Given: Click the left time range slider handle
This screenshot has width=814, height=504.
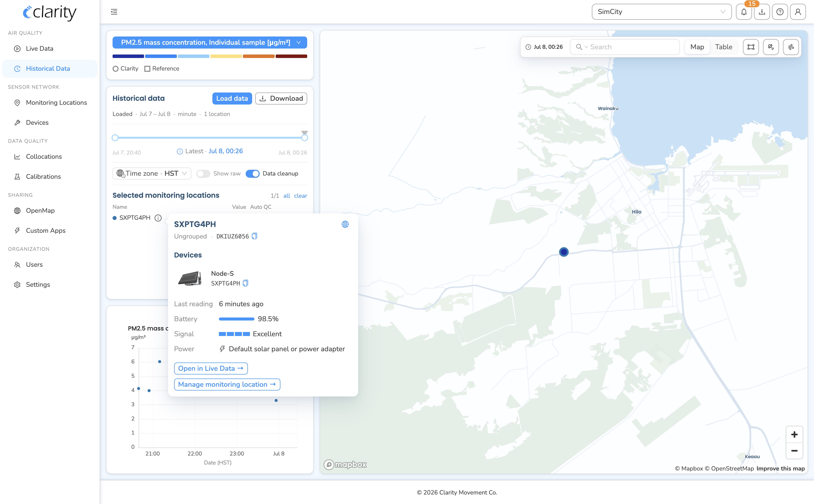Looking at the screenshot, I should 115,138.
